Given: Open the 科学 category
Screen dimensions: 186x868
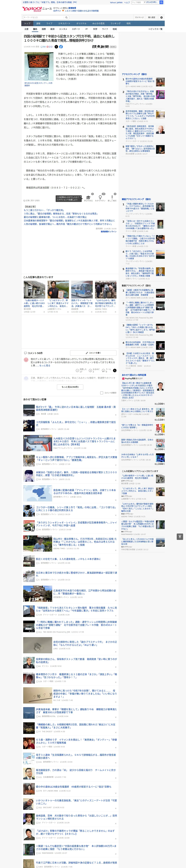Looking at the screenshot, I should tap(95, 29).
